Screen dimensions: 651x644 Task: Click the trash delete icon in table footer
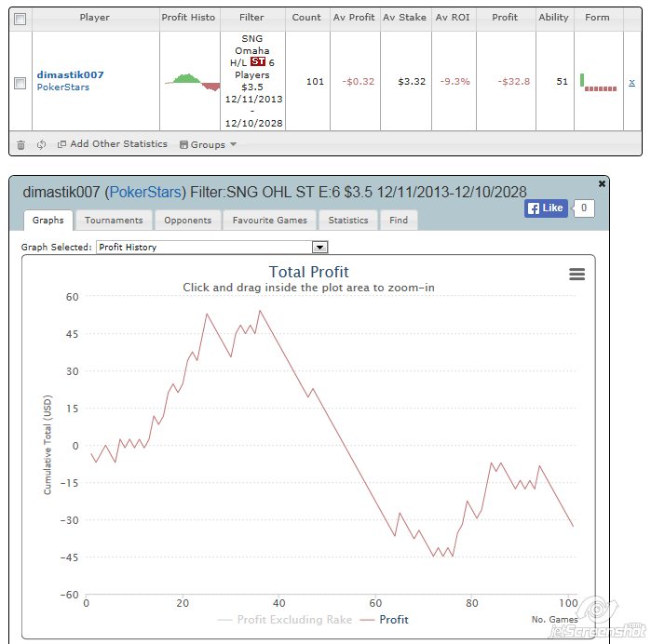click(x=20, y=145)
